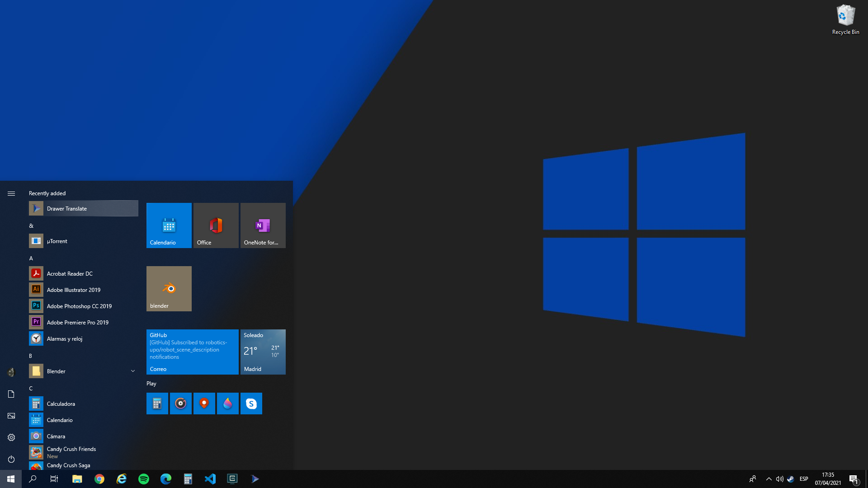Switch the ESP input language

(804, 479)
